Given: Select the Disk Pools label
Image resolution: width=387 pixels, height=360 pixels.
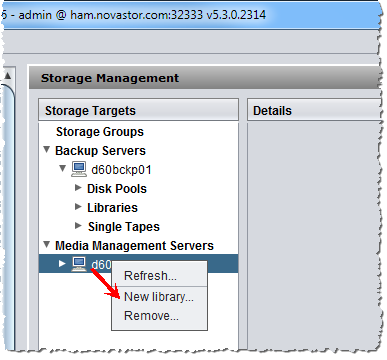Looking at the screenshot, I should [117, 189].
